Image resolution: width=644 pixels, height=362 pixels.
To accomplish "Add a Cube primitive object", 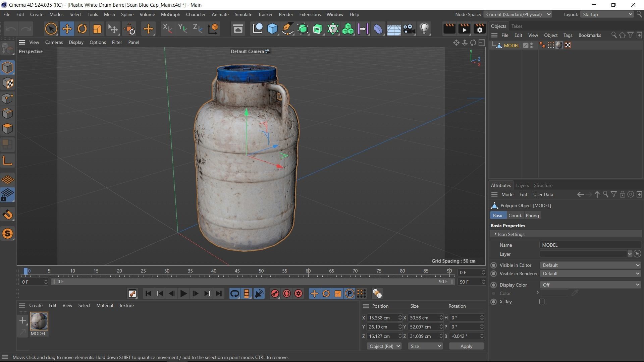I will click(x=272, y=29).
